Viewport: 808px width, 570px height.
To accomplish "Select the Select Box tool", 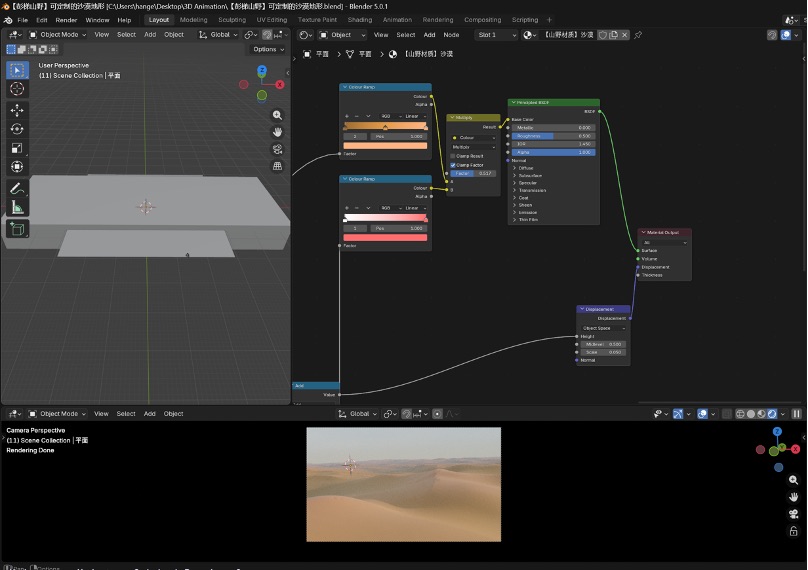I will click(17, 70).
